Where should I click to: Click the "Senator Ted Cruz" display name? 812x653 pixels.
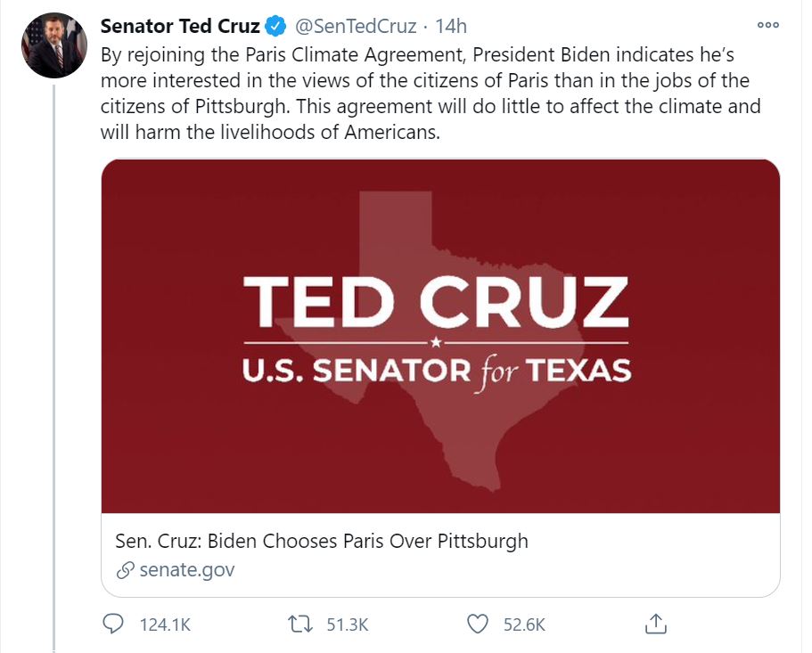[x=180, y=26]
